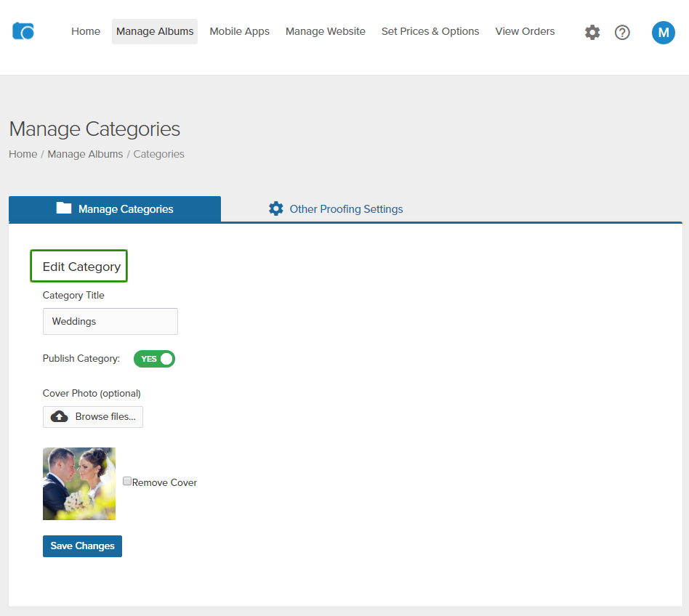Click the help question mark icon
The width and height of the screenshot is (689, 616).
622,32
